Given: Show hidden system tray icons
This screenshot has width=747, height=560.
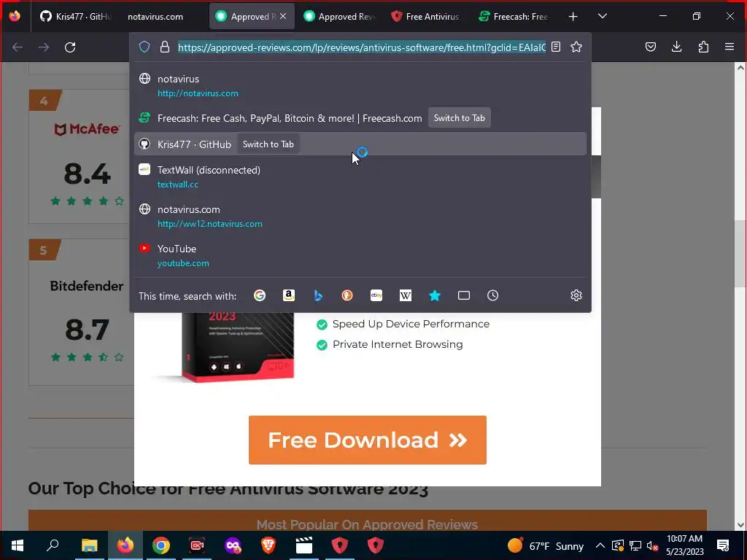Looking at the screenshot, I should point(600,545).
